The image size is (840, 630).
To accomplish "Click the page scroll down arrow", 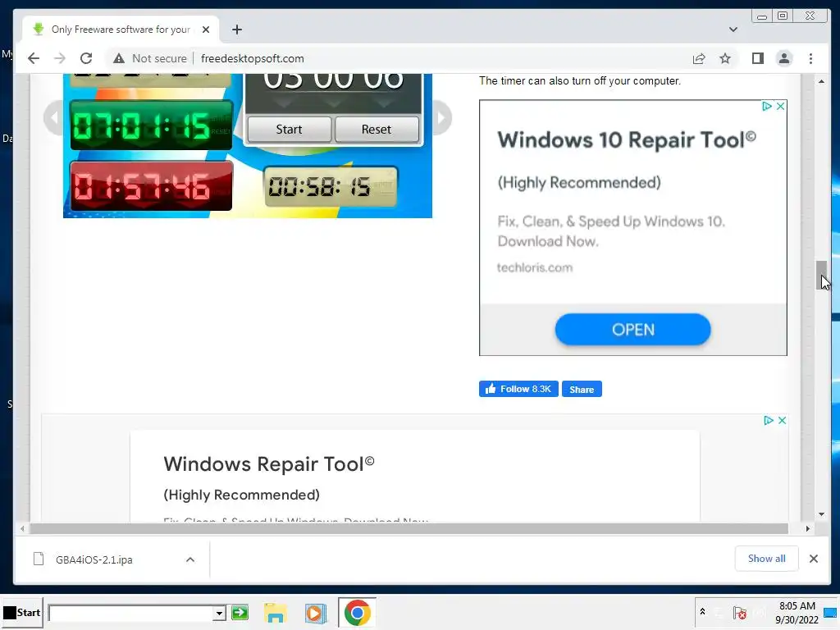I will (x=821, y=514).
